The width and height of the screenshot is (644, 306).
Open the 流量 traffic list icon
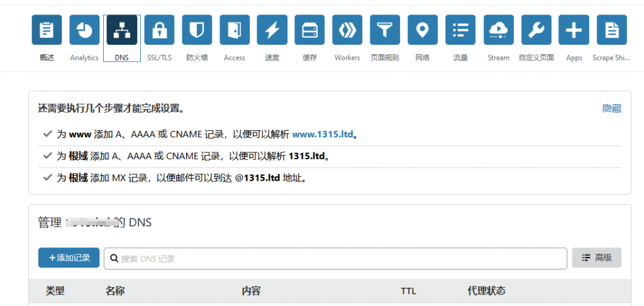point(460,30)
